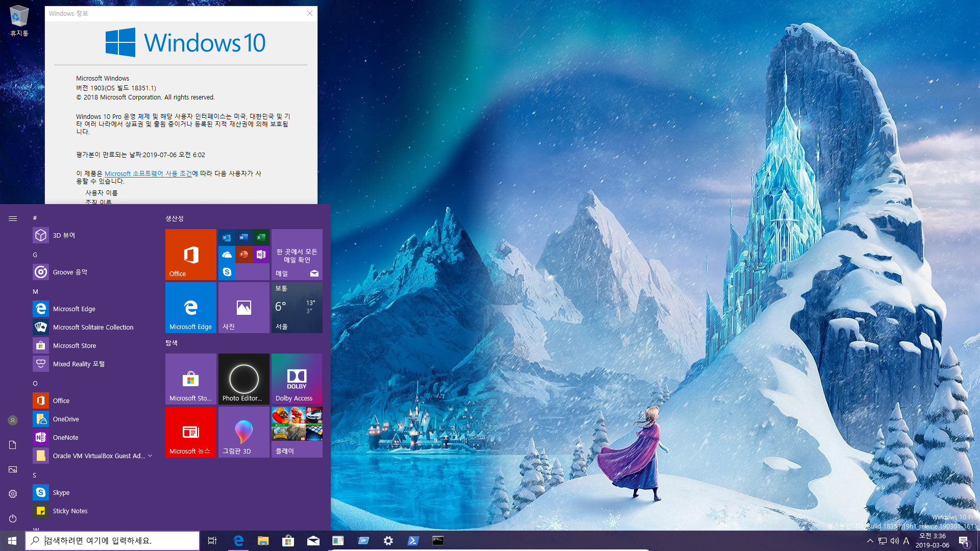The image size is (980, 551).
Task: Open Groove 음악 from app list
Action: tap(92, 272)
